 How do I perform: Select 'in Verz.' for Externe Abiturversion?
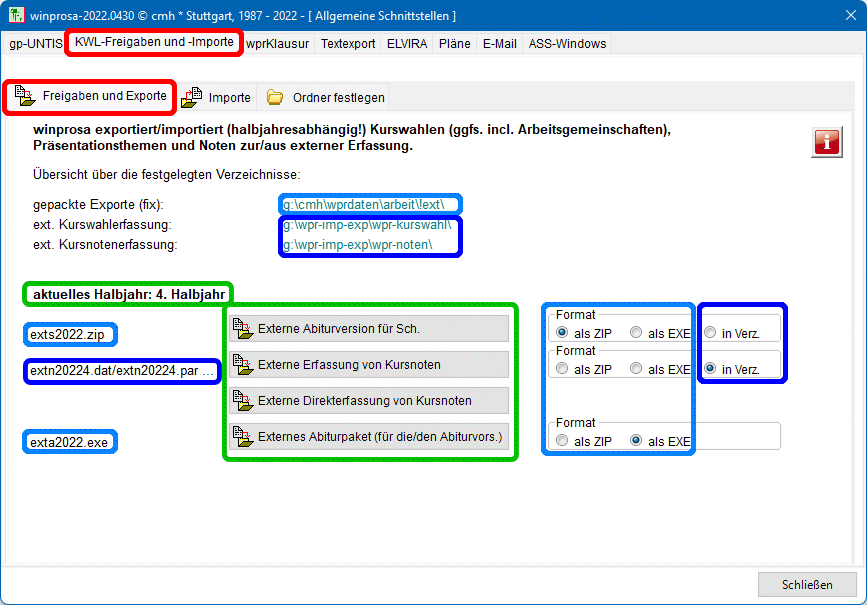click(710, 332)
